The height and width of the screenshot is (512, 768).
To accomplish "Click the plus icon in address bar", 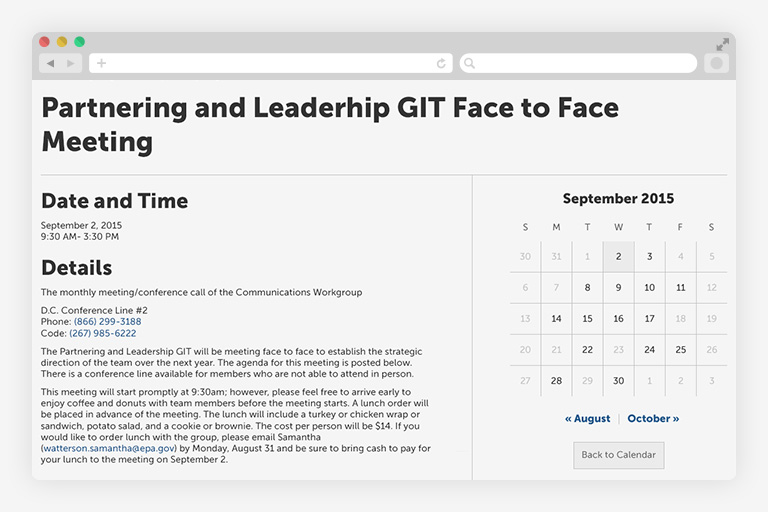I will pos(101,63).
